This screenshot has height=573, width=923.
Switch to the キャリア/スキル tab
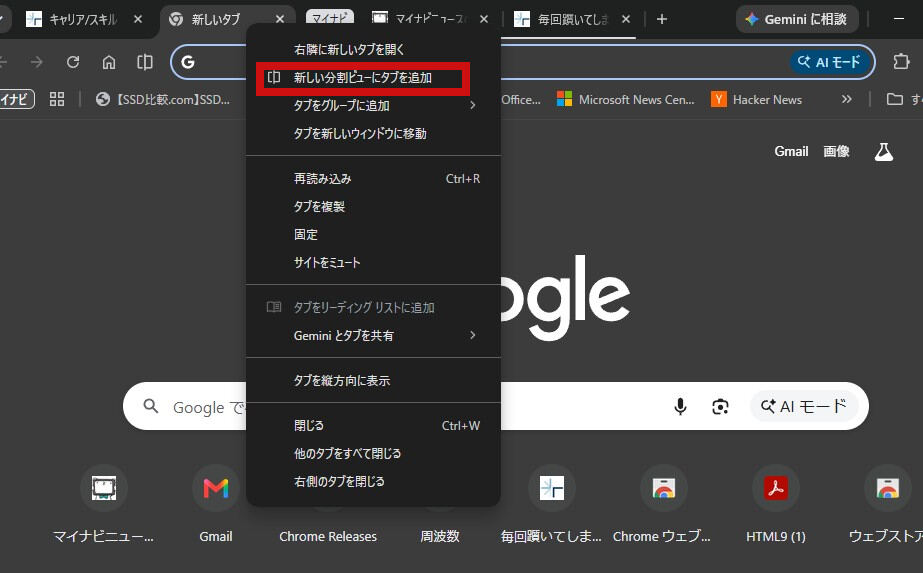tap(82, 19)
